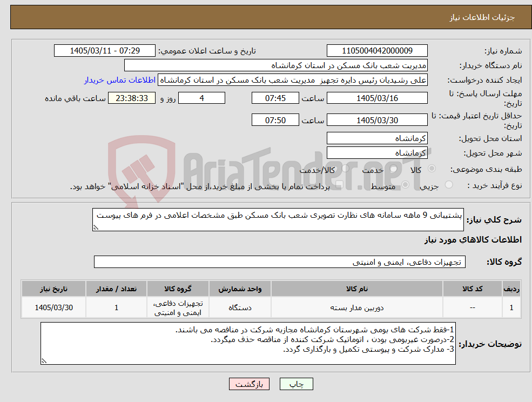Open buyer contact info link

[120, 80]
